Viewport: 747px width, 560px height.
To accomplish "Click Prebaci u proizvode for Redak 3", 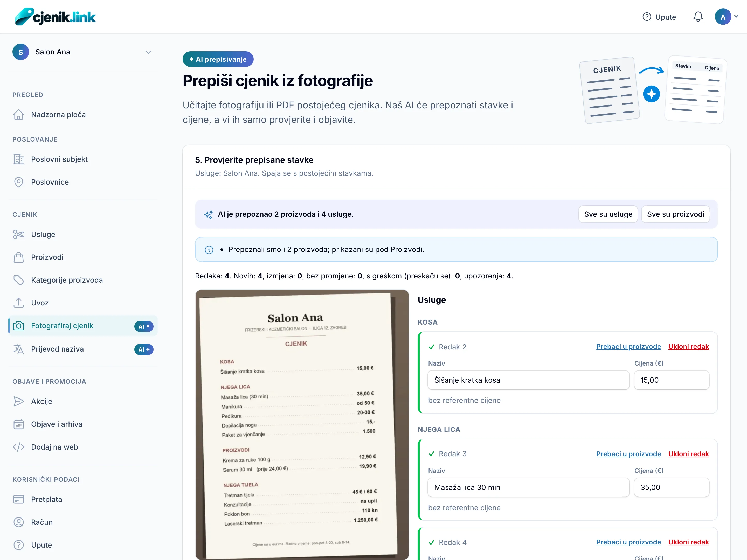I will (x=628, y=454).
